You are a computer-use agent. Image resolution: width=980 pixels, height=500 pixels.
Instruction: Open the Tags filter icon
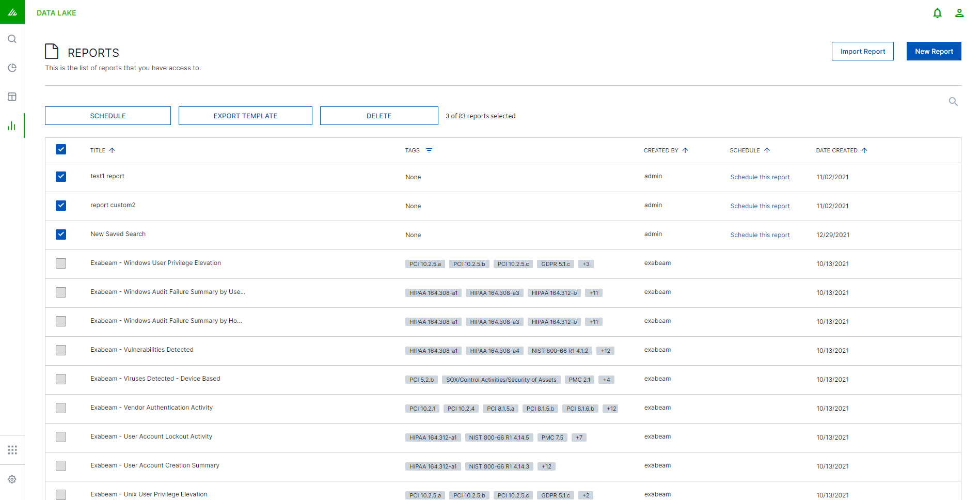tap(429, 150)
